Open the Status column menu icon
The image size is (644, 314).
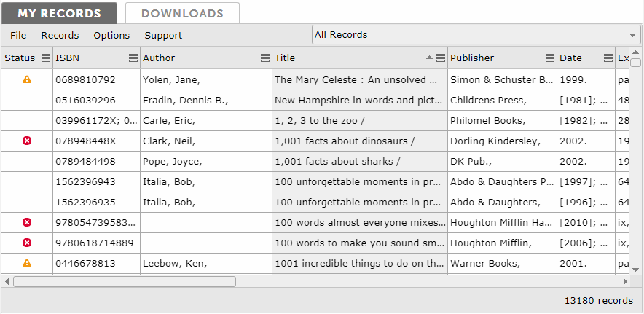[x=46, y=58]
